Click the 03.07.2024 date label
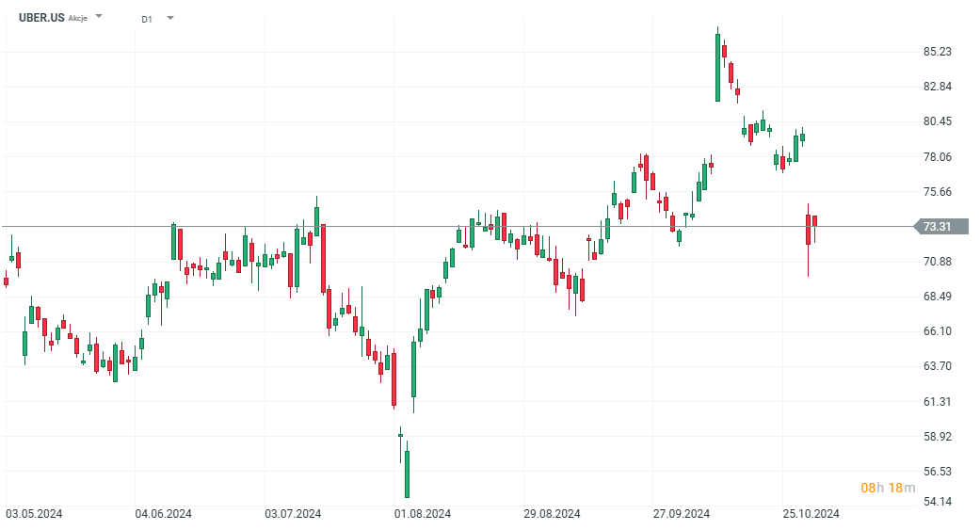This screenshot has height=530, width=980. (294, 514)
